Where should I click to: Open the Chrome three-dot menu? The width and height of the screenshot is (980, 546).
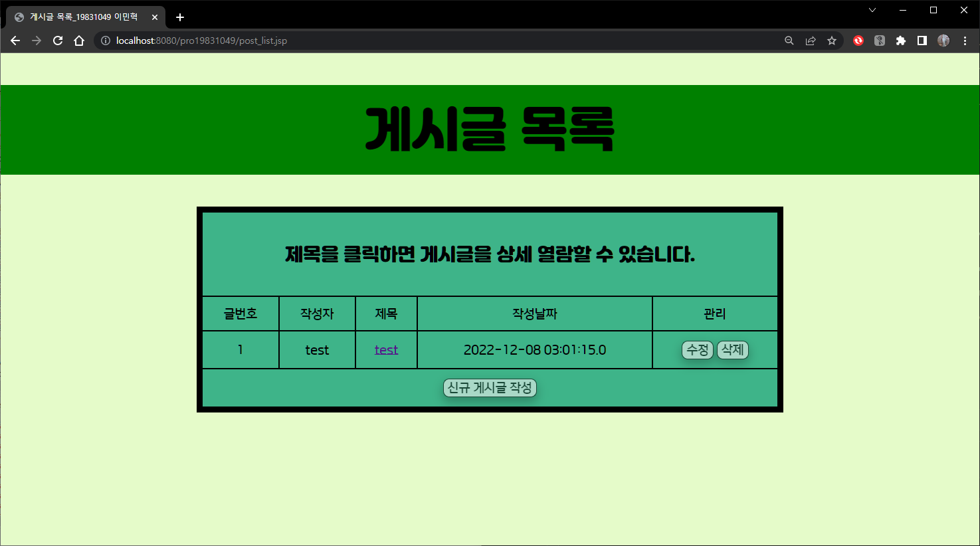click(965, 41)
